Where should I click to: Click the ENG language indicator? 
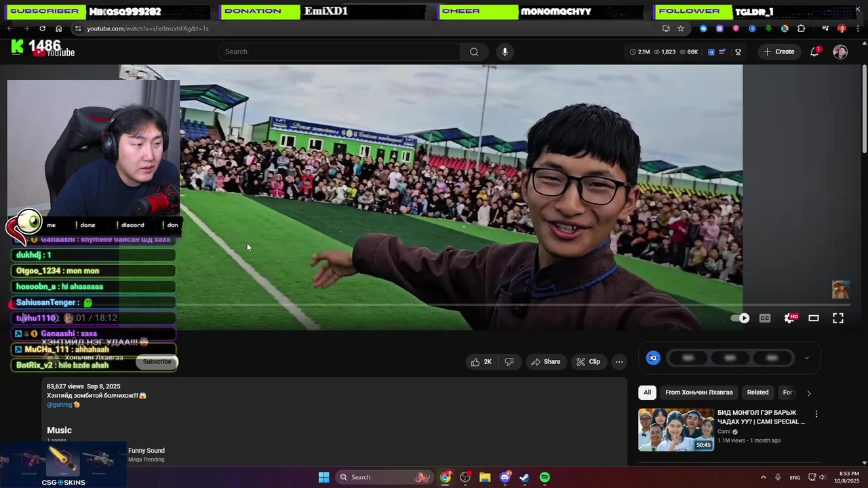click(795, 477)
